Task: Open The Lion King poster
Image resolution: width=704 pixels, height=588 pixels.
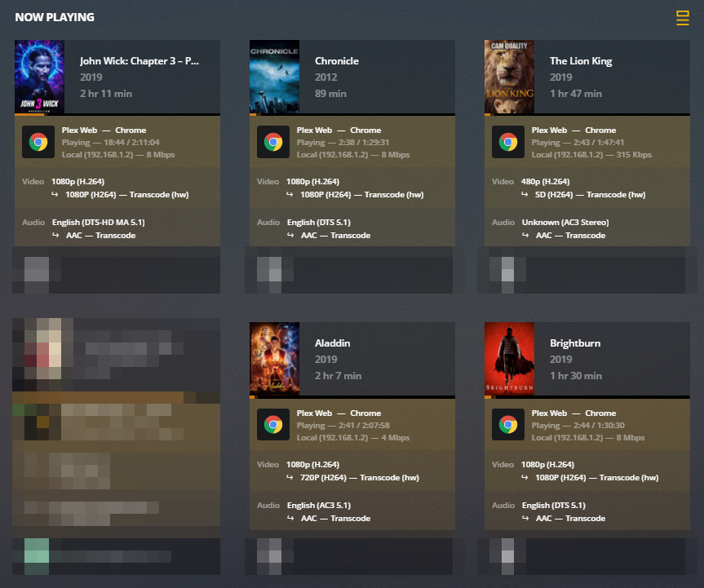Action: pos(509,77)
